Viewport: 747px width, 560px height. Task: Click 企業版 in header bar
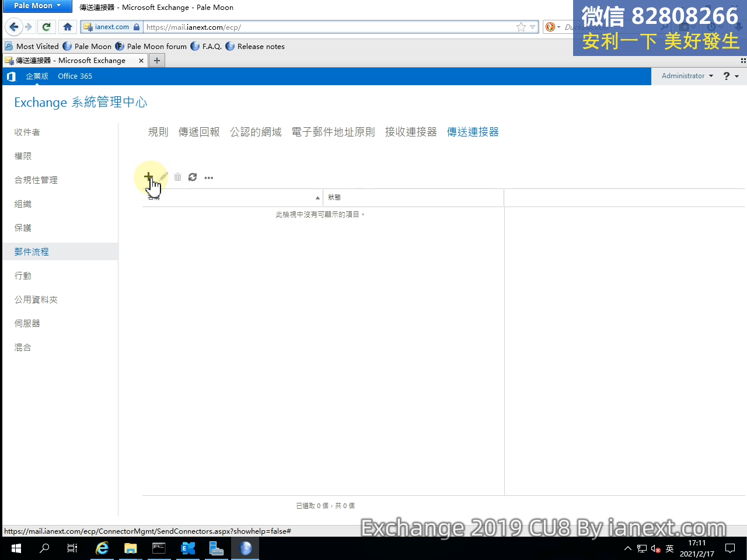coord(37,76)
